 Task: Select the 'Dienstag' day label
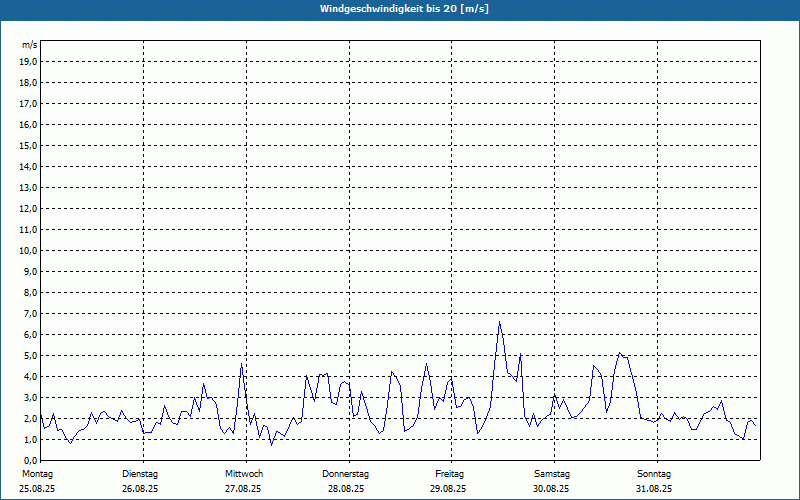coord(140,473)
